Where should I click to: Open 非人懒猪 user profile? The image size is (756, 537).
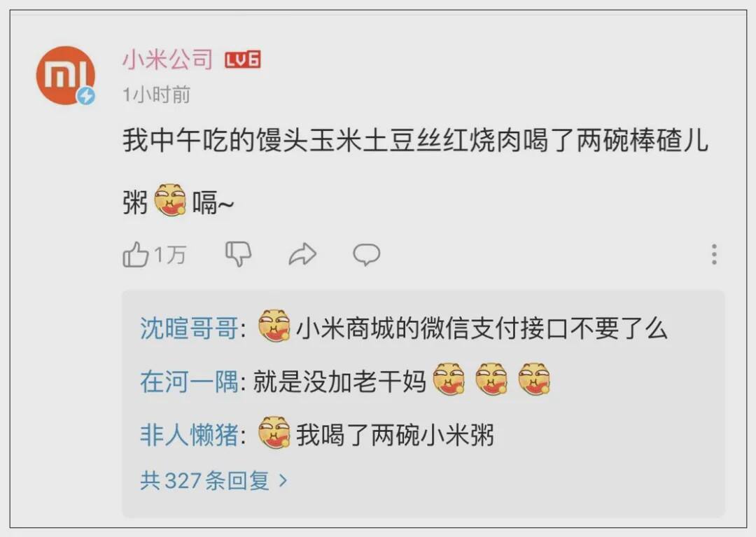point(189,435)
